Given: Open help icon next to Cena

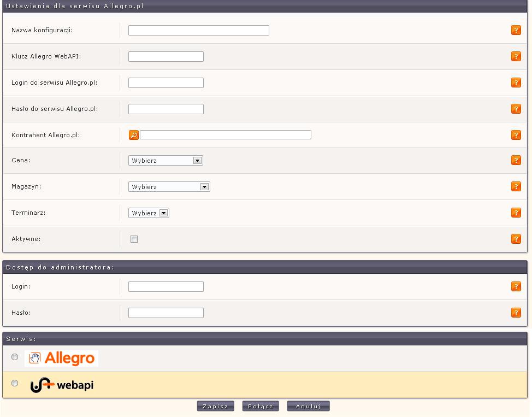Looking at the screenshot, I should click(516, 160).
